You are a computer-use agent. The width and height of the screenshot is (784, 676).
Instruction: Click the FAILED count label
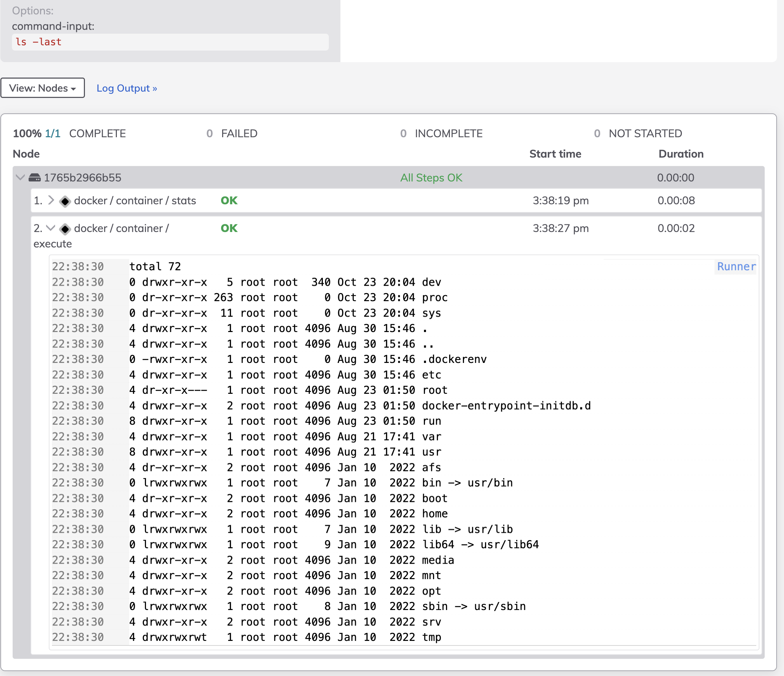point(239,134)
